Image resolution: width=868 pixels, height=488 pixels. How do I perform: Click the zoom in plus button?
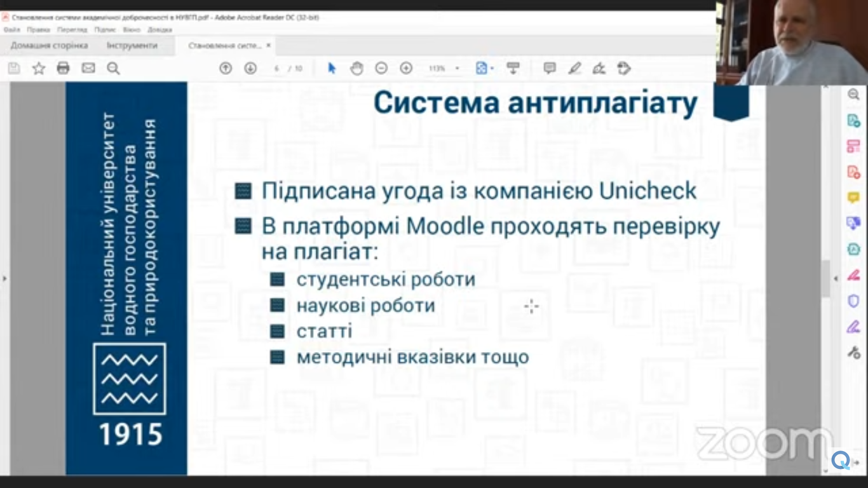coord(406,69)
